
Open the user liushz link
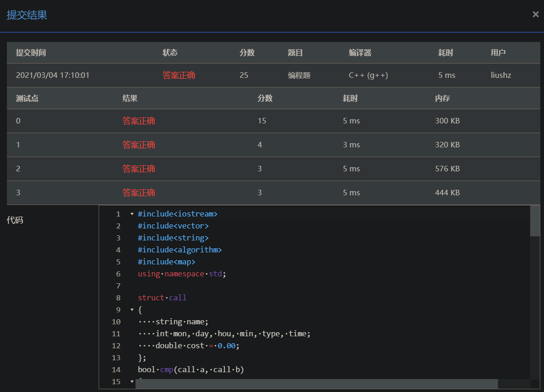(x=501, y=75)
